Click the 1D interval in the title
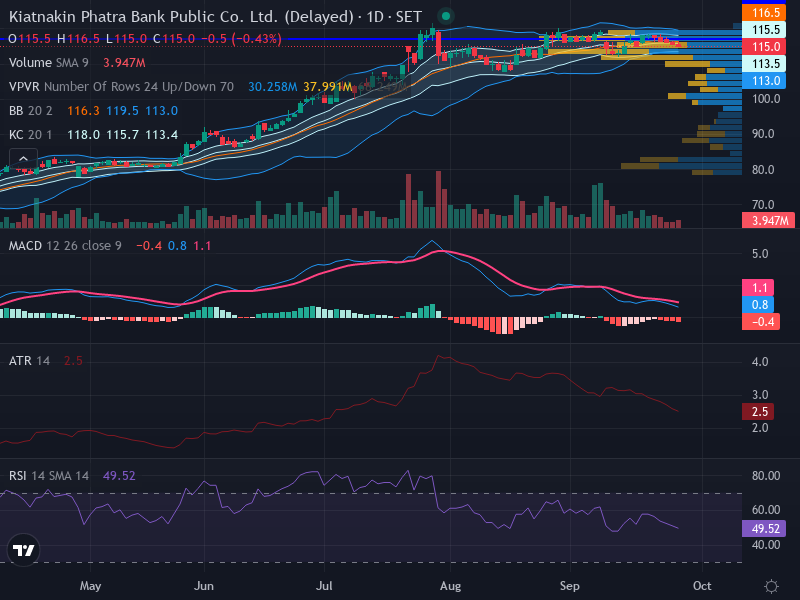This screenshot has width=800, height=600. (375, 17)
